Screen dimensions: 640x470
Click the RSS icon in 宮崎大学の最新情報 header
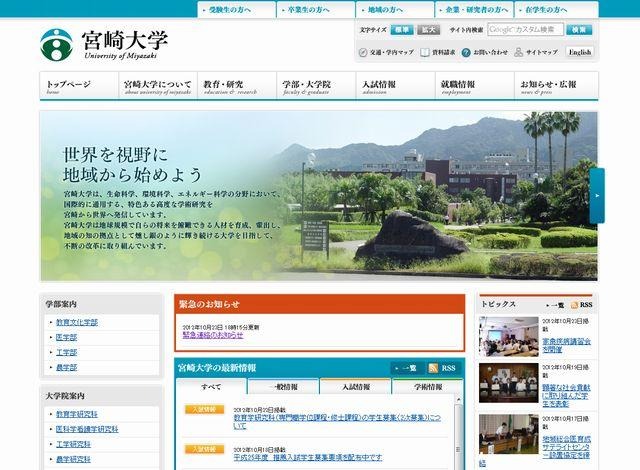(x=433, y=368)
